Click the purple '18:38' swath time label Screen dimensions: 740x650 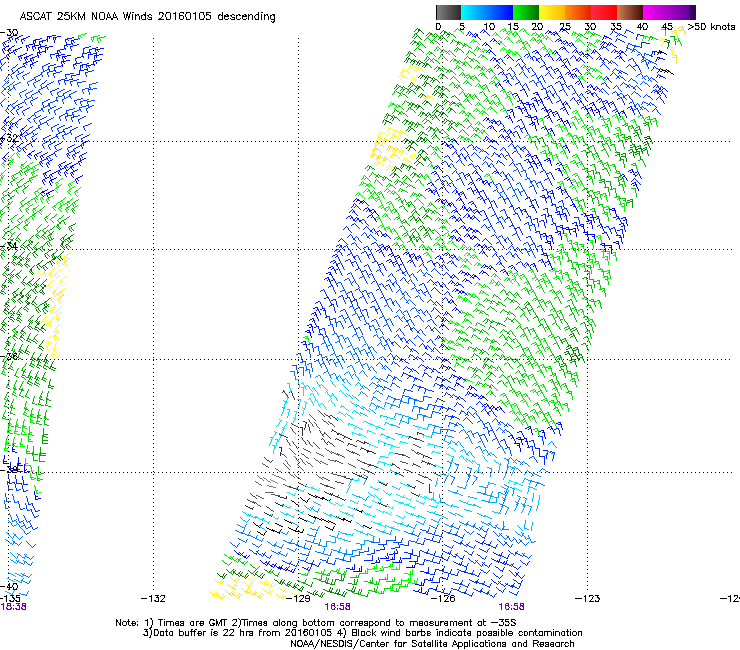[13, 607]
